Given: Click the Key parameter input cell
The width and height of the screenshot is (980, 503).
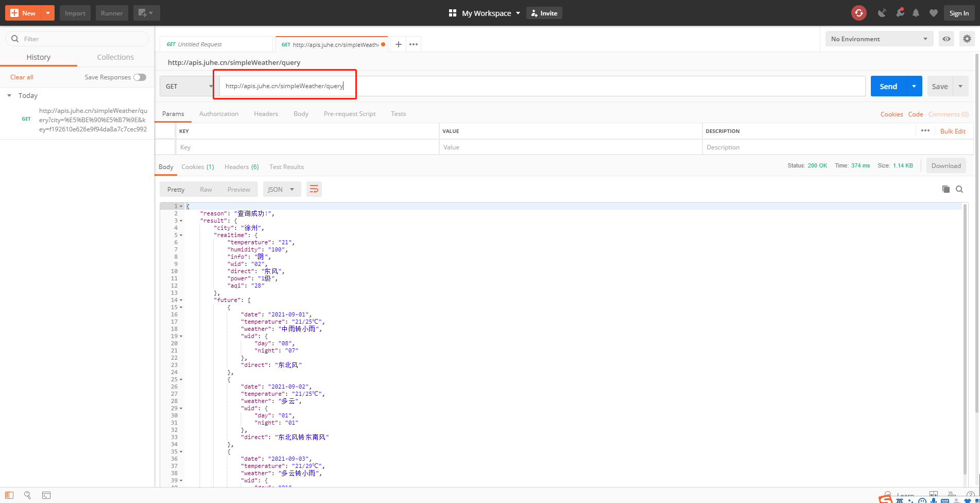Looking at the screenshot, I should tap(307, 147).
